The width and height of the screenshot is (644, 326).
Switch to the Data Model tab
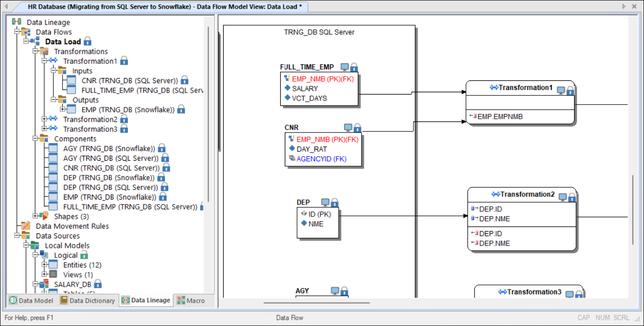[31, 300]
